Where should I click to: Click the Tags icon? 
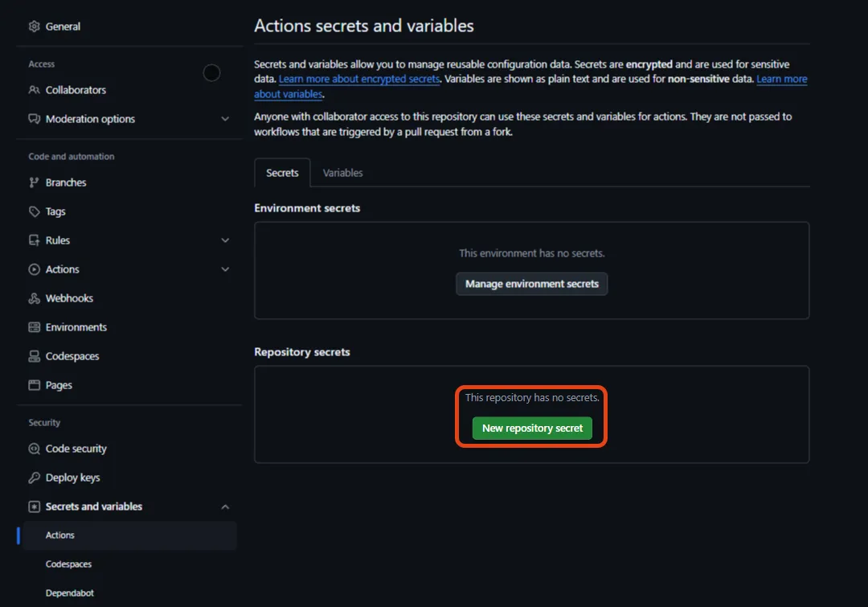tap(34, 211)
